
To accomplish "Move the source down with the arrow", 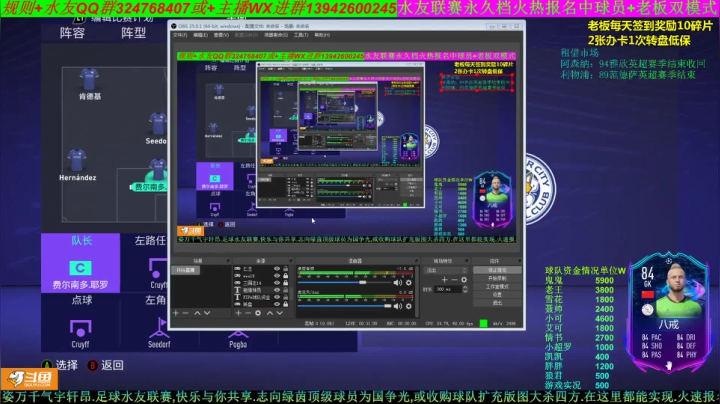I will click(280, 313).
